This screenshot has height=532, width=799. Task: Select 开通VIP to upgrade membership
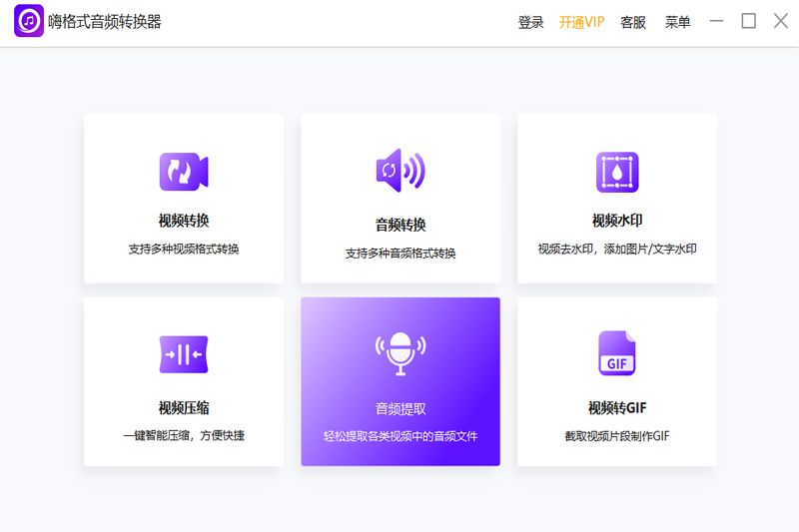coord(581,23)
